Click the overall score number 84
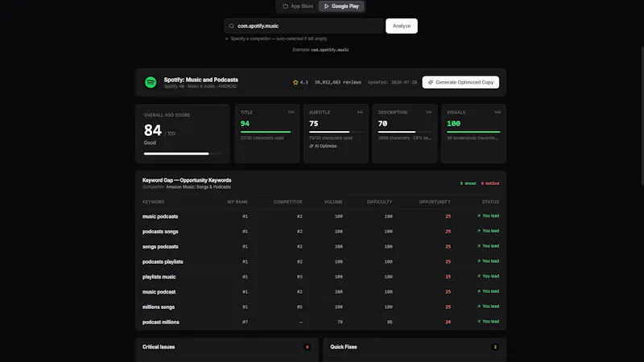Viewport: 644px width, 362px height. [x=152, y=130]
